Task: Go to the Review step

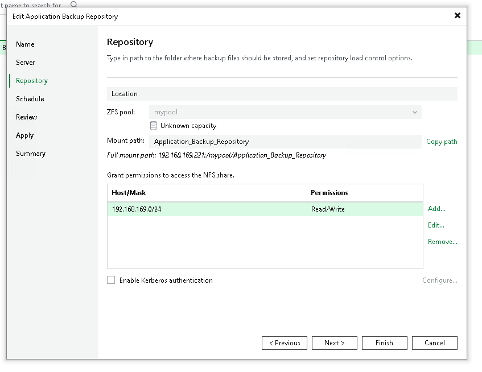Action: [26, 117]
